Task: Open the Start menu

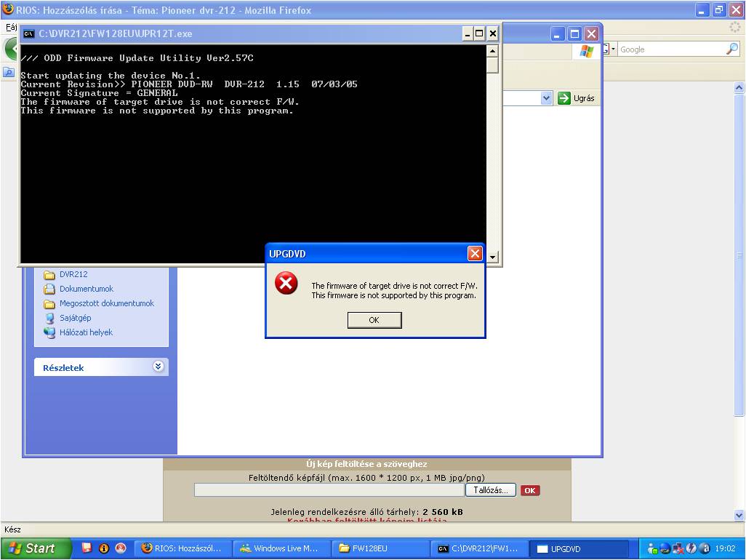Action: pyautogui.click(x=36, y=548)
